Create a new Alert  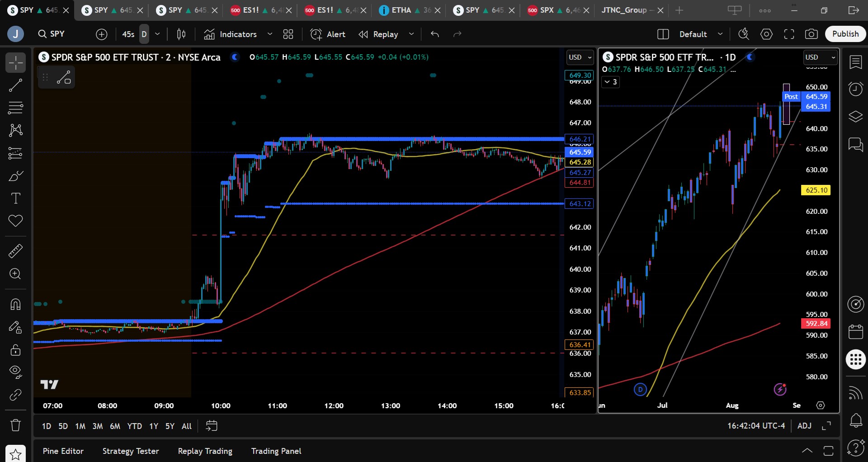(328, 34)
